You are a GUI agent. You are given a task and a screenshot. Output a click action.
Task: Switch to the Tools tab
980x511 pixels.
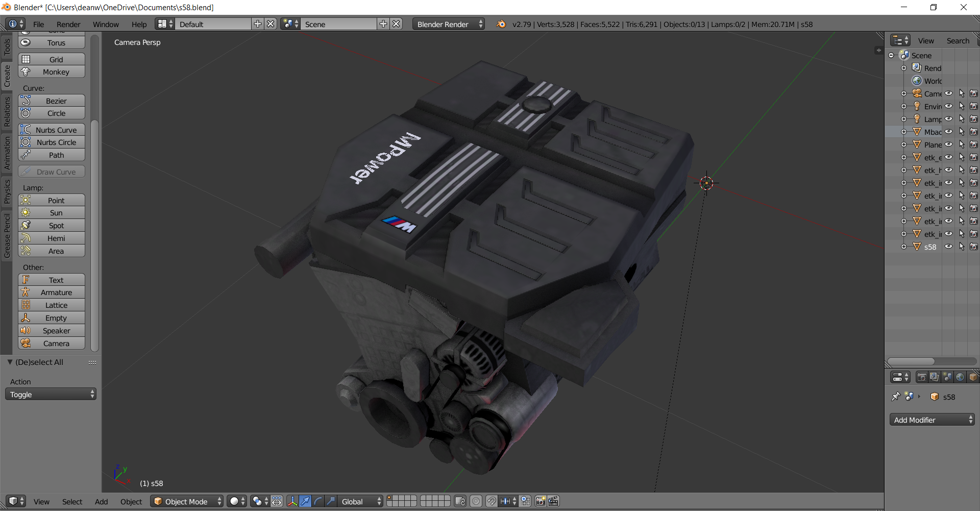click(7, 47)
